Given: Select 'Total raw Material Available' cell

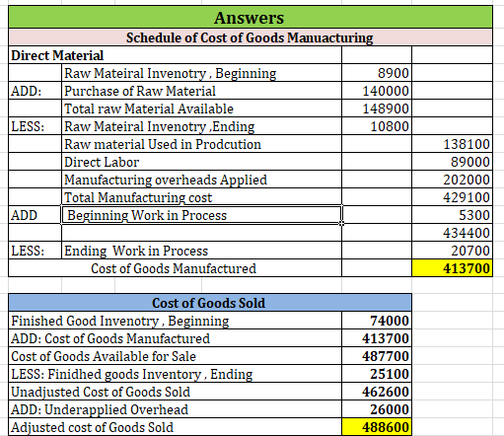Looking at the screenshot, I should click(201, 109).
